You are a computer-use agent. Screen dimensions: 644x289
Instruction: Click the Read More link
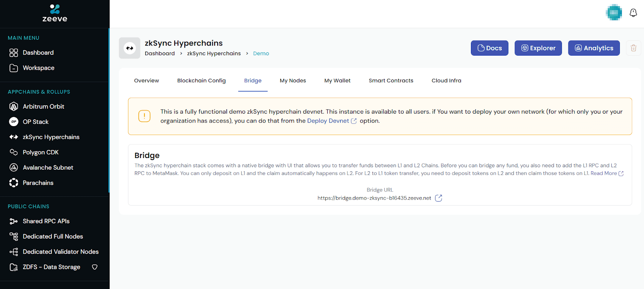[604, 173]
